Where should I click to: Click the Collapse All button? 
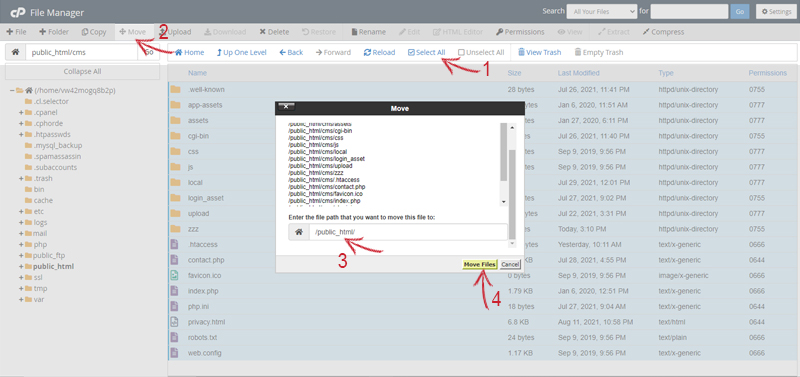click(82, 71)
